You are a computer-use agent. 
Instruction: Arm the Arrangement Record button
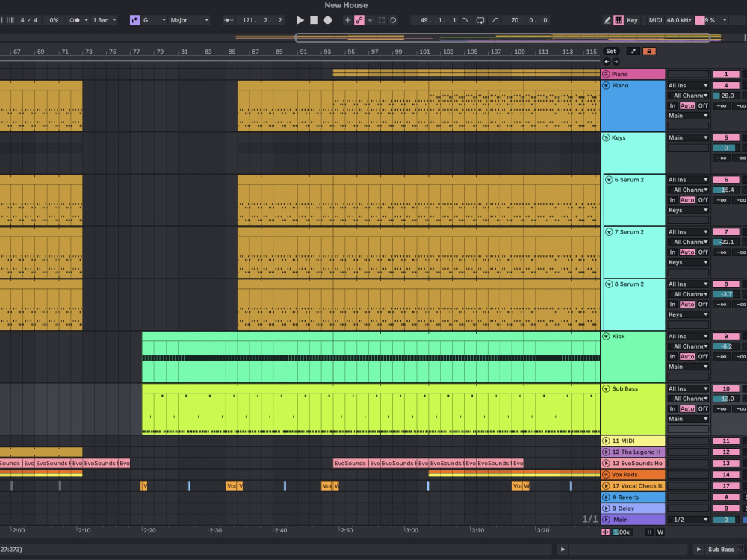coord(328,20)
